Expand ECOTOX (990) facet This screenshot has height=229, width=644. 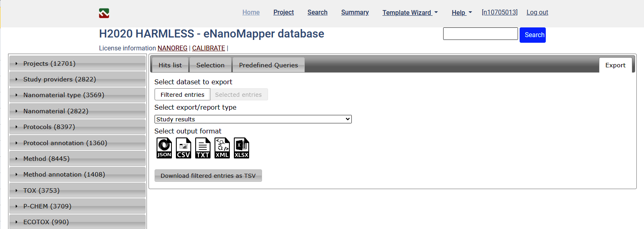(77, 222)
